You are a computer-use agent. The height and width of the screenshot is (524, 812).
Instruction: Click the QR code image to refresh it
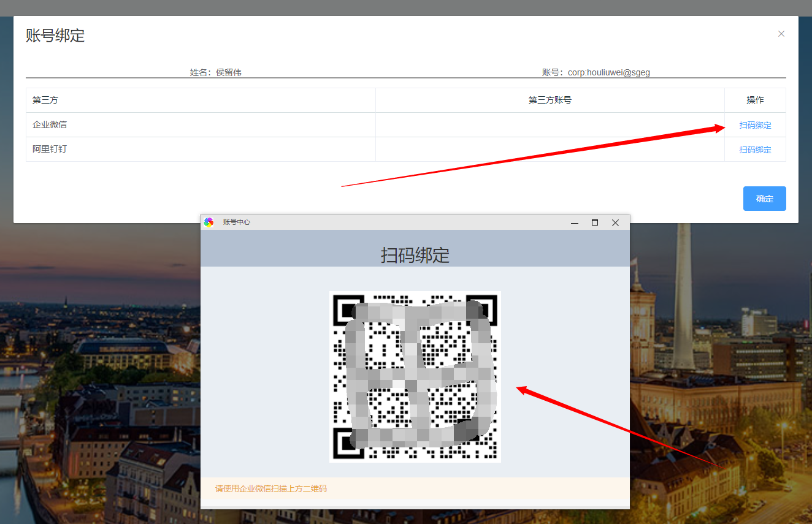[x=415, y=377]
